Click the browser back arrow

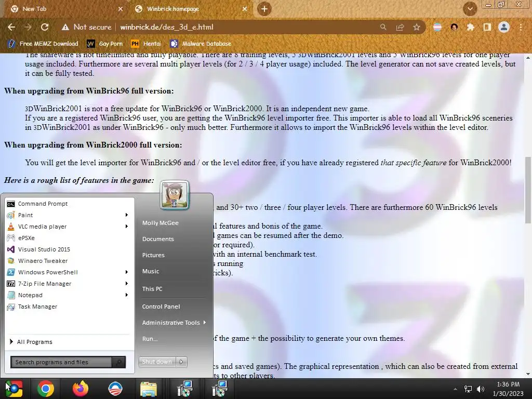[11, 27]
